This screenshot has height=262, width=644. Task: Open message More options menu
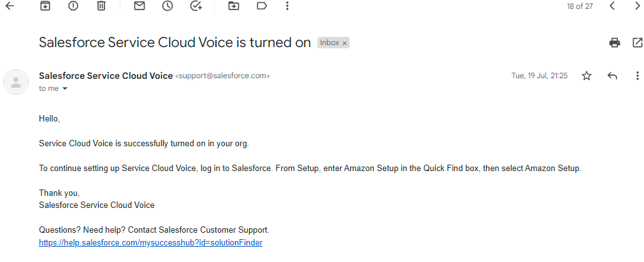tap(637, 76)
